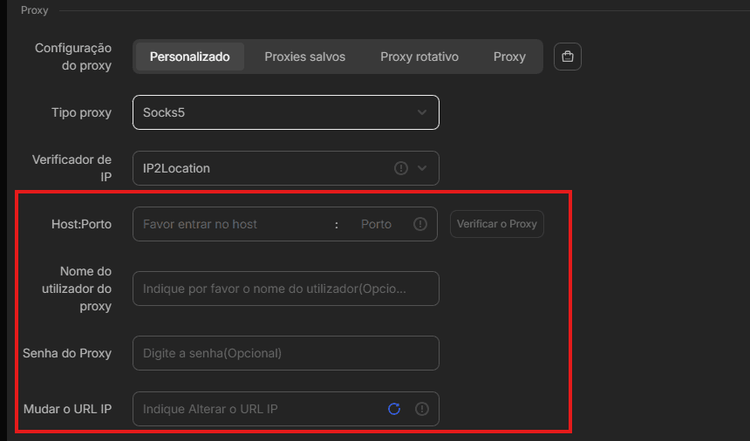Image resolution: width=750 pixels, height=441 pixels.
Task: Click the Nome do utilizador do proxy label
Action: click(77, 289)
